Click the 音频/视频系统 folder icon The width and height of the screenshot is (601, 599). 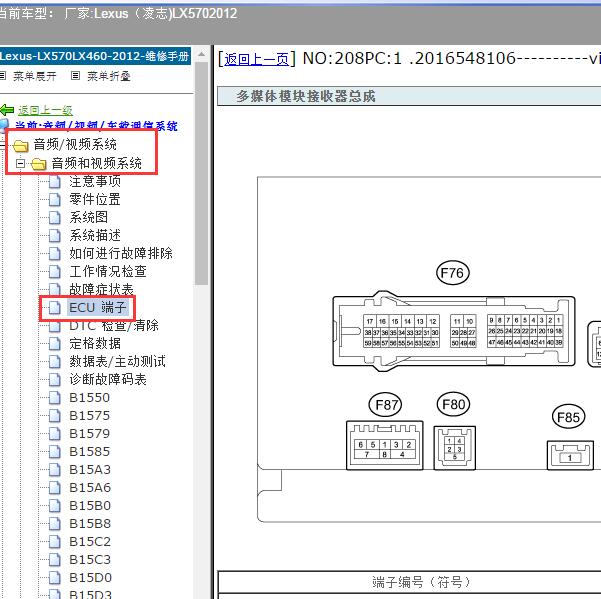click(20, 145)
